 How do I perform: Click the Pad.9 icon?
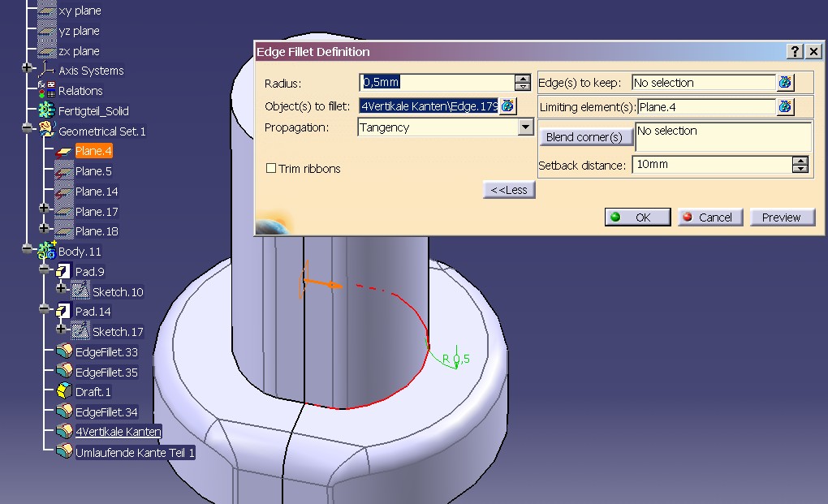tap(64, 271)
